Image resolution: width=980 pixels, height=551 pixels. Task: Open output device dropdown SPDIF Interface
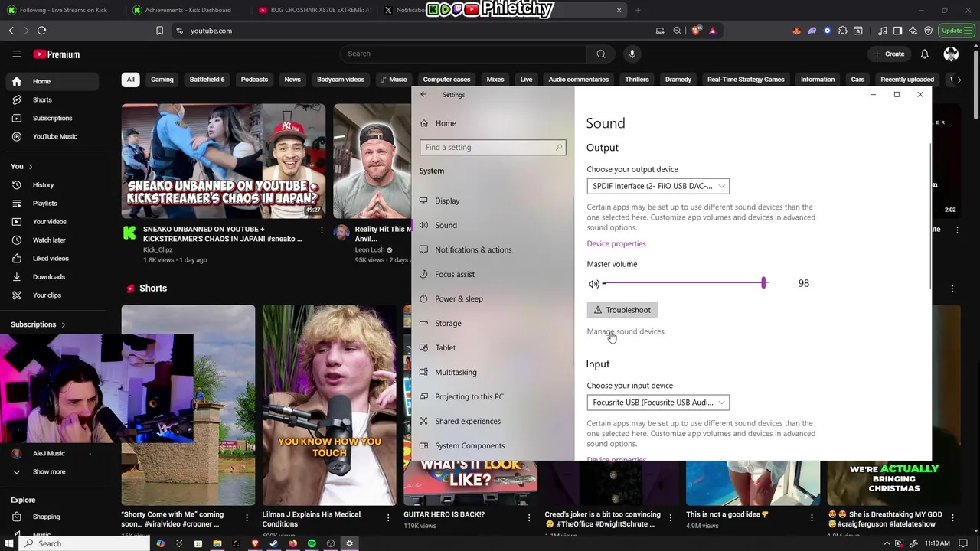pos(658,186)
